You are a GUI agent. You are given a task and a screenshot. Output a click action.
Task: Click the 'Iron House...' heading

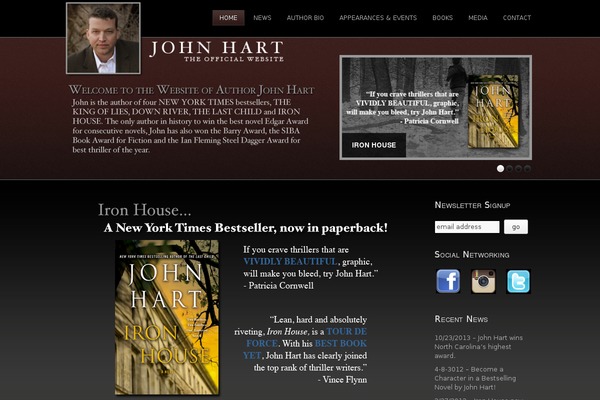point(144,210)
